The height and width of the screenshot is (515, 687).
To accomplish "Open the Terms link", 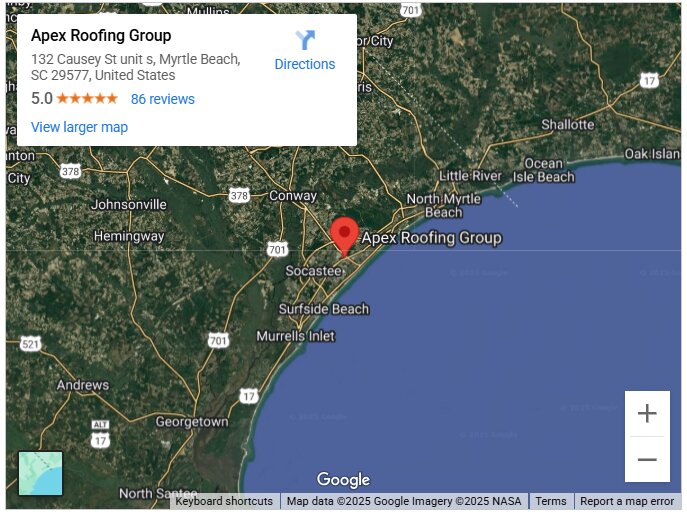I will coord(551,501).
